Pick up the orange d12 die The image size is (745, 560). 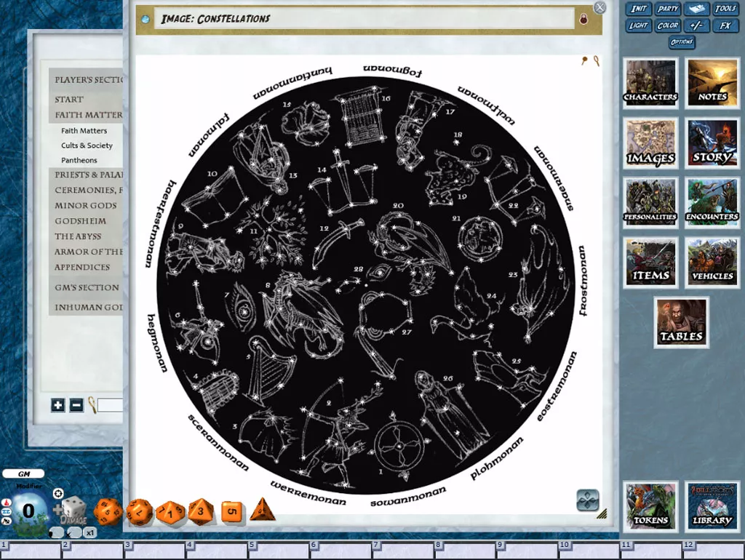click(139, 512)
